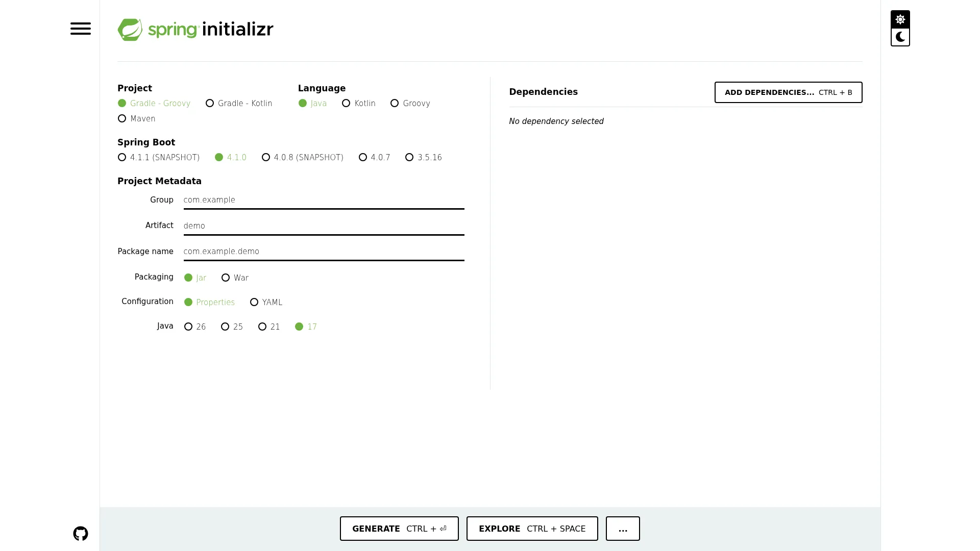This screenshot has height=551, width=980.
Task: Select Spring Boot 4.1.0
Action: 231,157
